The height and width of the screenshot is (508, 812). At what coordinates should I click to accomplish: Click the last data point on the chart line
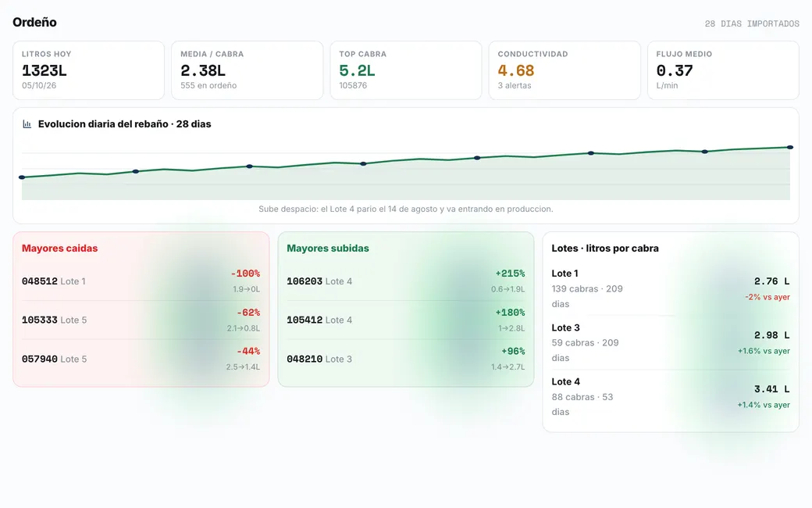[789, 147]
